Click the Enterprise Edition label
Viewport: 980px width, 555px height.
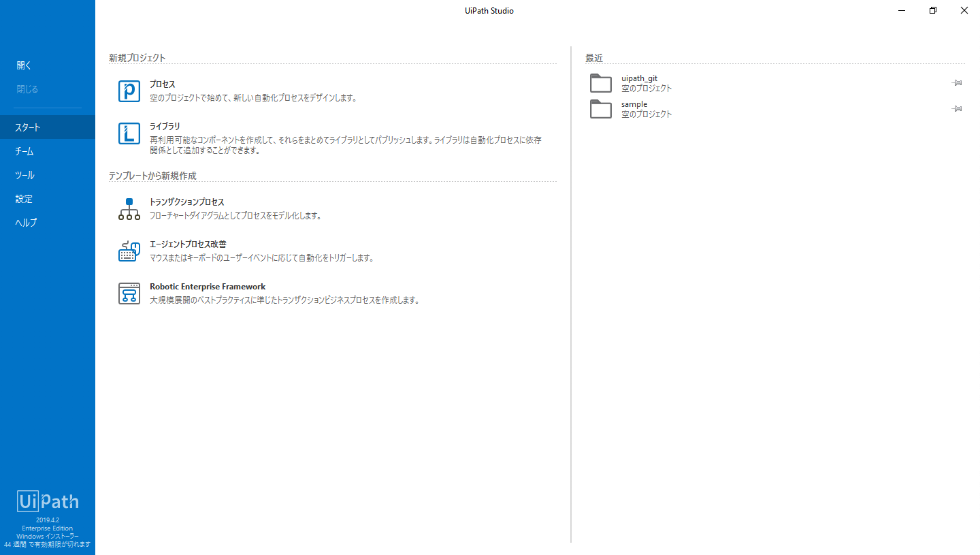(x=48, y=528)
